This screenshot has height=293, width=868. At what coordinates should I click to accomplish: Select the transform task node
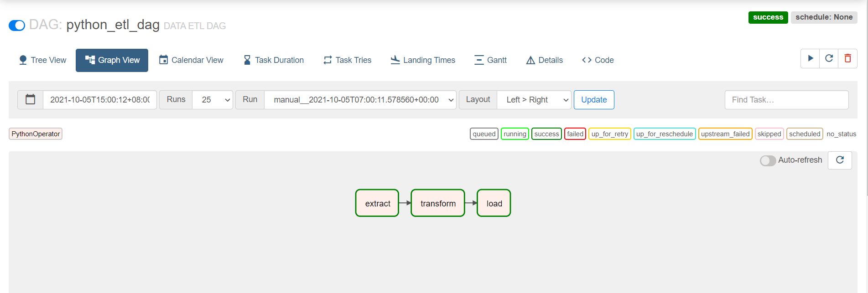point(438,203)
